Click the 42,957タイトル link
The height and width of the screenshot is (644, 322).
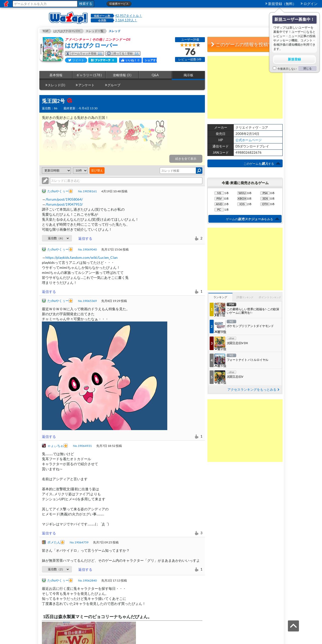(x=128, y=16)
